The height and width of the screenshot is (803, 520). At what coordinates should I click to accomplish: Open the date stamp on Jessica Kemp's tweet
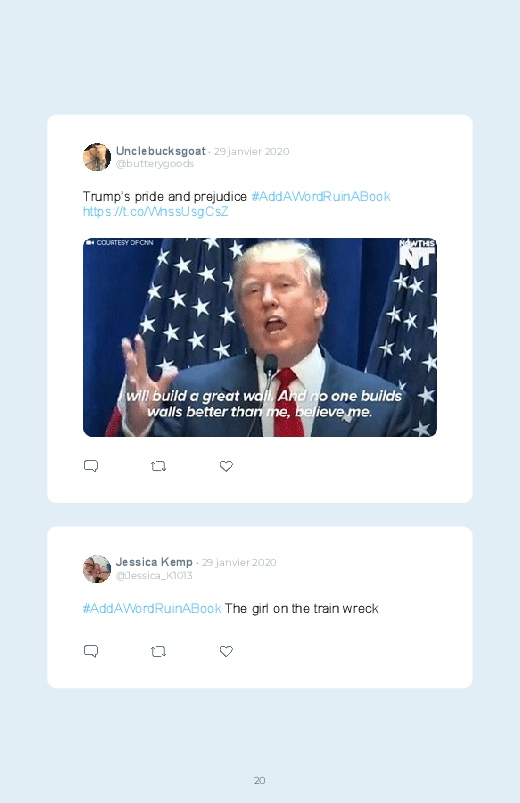coord(239,562)
